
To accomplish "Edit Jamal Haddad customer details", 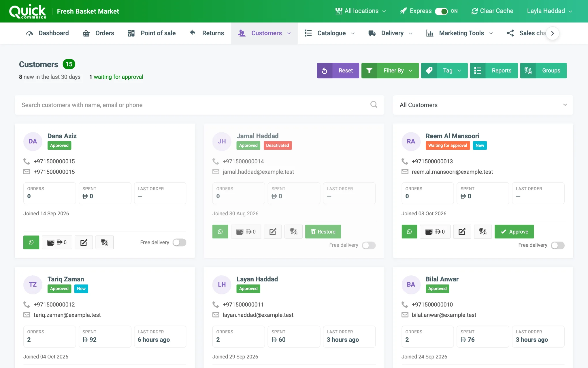I will pyautogui.click(x=273, y=232).
